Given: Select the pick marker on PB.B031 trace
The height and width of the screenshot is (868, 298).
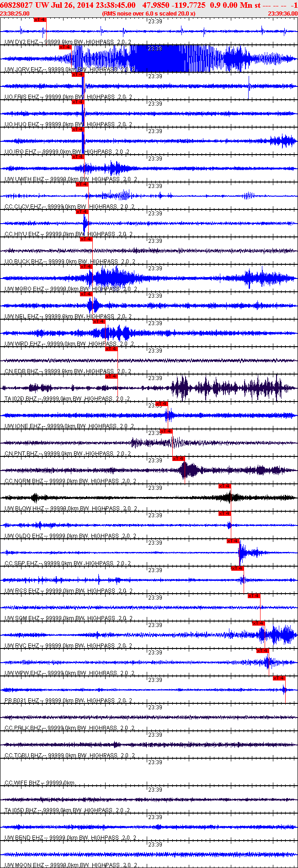Looking at the screenshot, I should (279, 678).
